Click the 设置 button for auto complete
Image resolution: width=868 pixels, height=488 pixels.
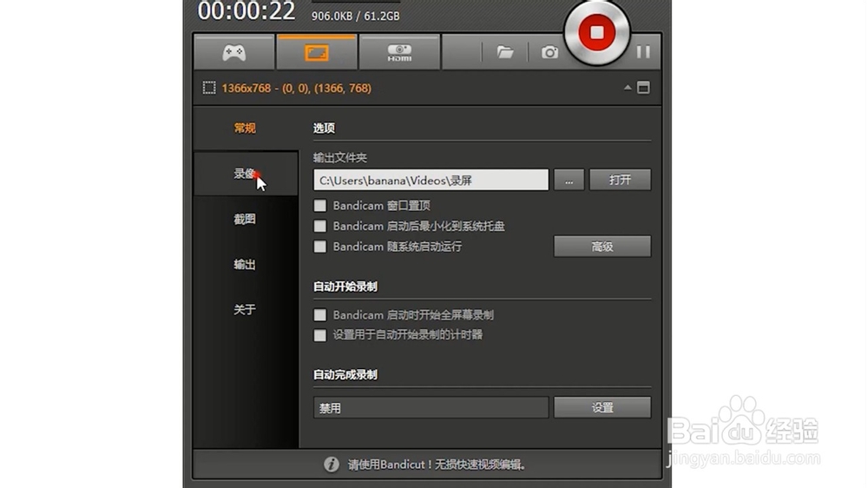(x=602, y=408)
